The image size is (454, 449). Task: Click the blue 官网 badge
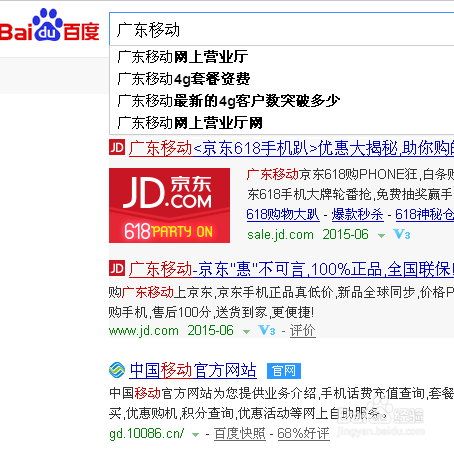point(284,371)
